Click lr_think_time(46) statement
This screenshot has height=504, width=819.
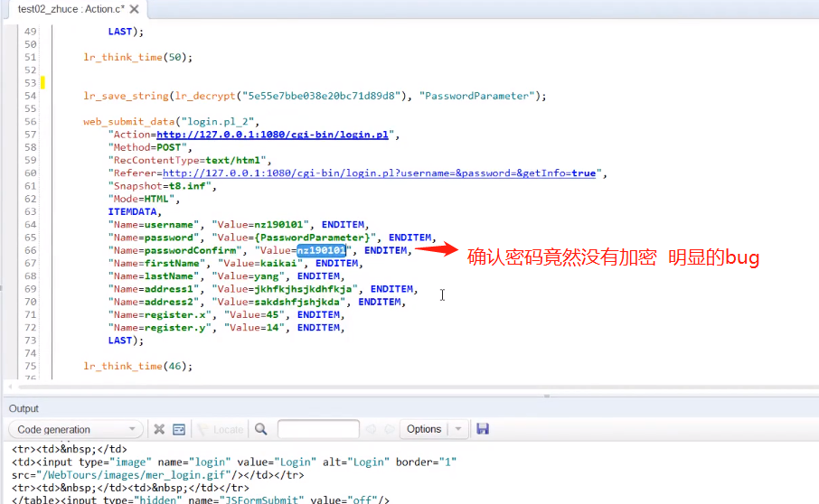click(x=138, y=367)
